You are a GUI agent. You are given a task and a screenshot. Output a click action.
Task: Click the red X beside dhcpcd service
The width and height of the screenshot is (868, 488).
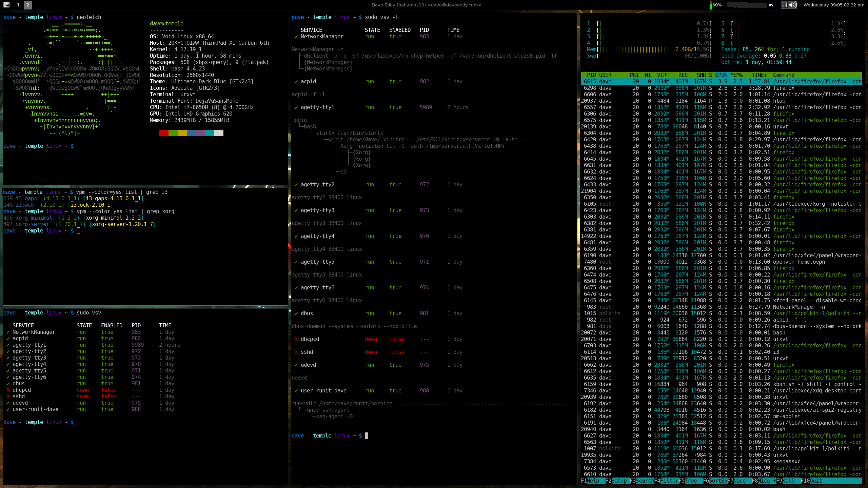(296, 339)
